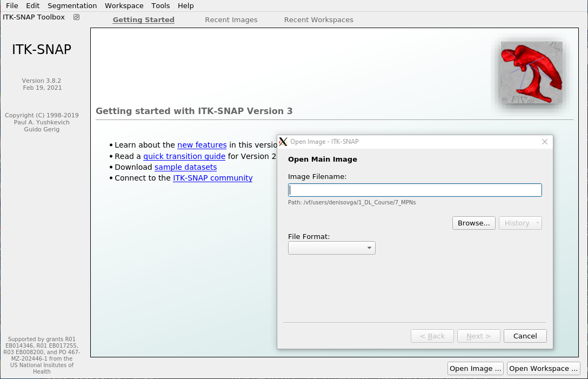Click the Browse... button

[473, 223]
